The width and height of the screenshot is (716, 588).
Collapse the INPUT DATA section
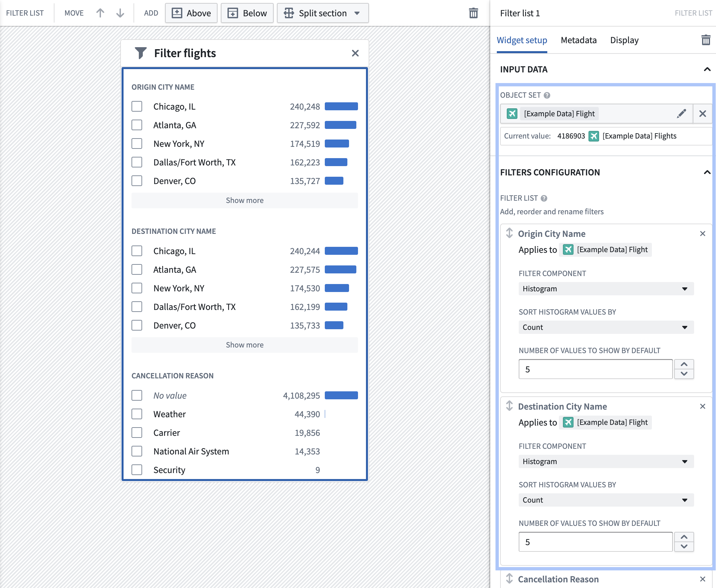click(707, 69)
